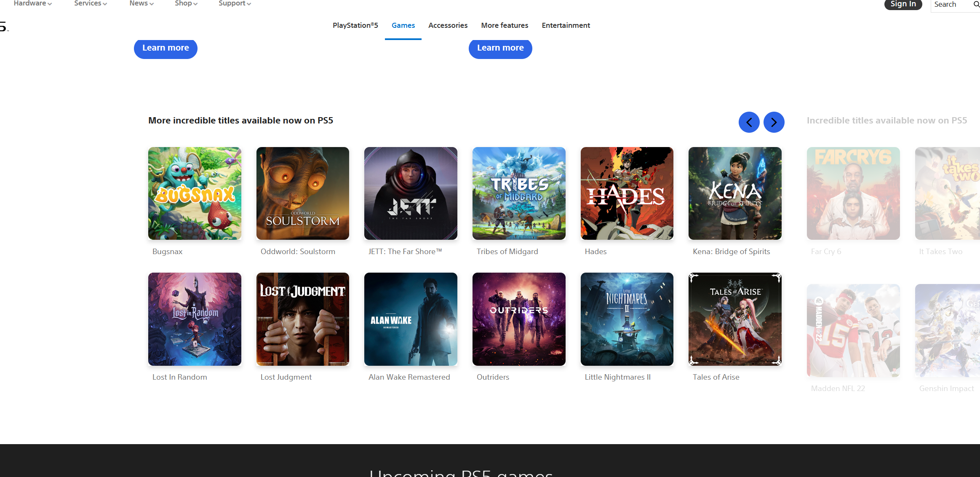
Task: Open the Oddworld Soulstorm cover art
Action: (303, 193)
